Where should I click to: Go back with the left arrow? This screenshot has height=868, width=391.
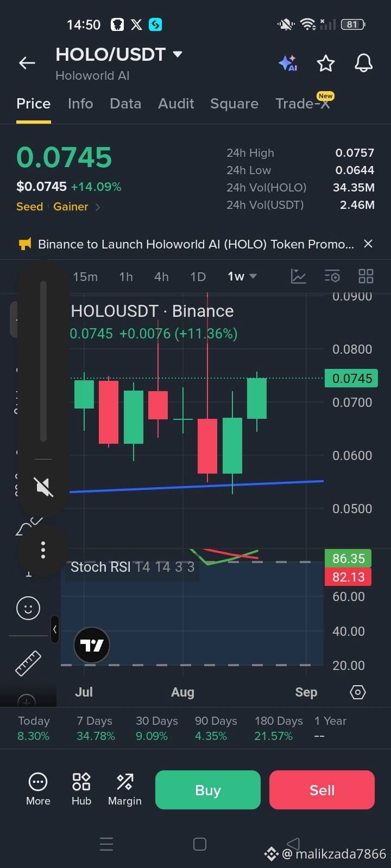click(27, 63)
